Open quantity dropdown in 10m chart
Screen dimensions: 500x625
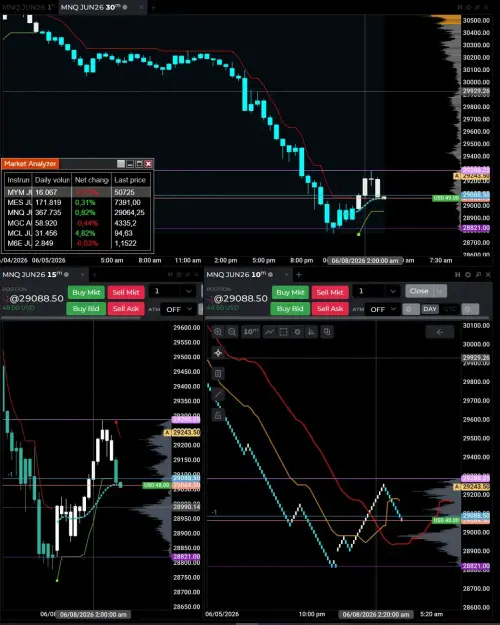click(392, 291)
